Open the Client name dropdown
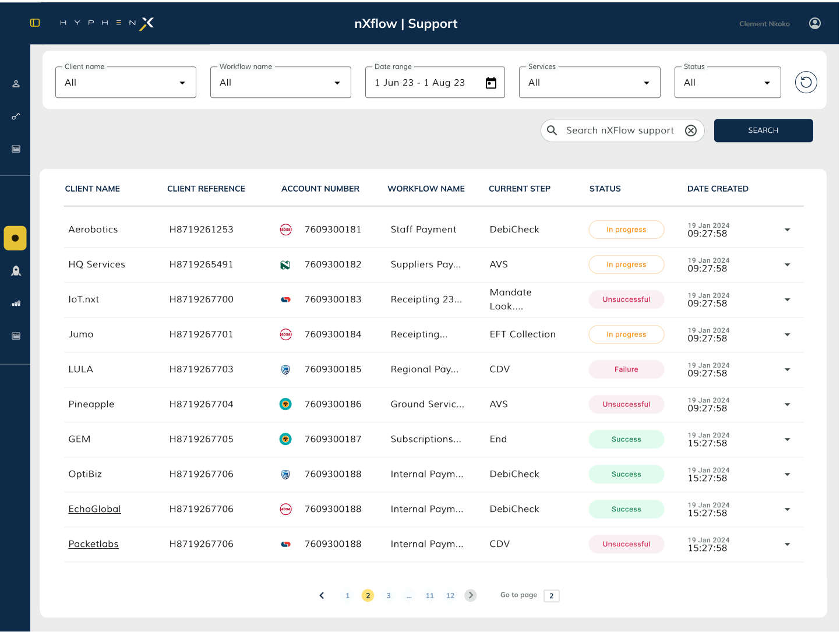The width and height of the screenshot is (840, 632). [x=126, y=82]
